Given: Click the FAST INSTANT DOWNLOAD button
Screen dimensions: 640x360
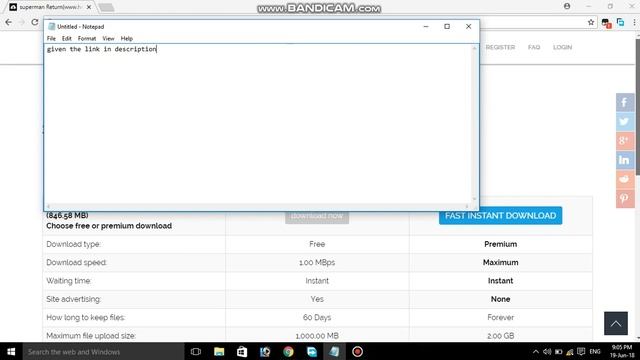Looking at the screenshot, I should coord(500,216).
